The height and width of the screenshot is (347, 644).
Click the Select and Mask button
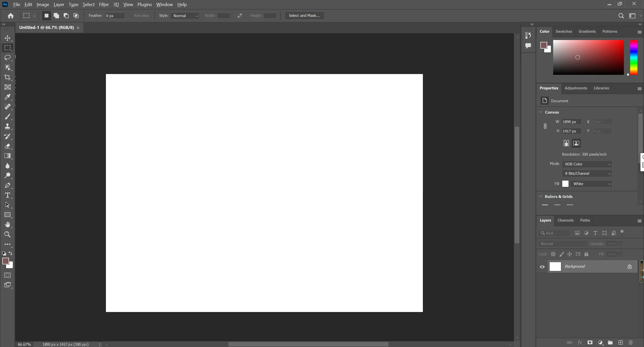pos(304,16)
